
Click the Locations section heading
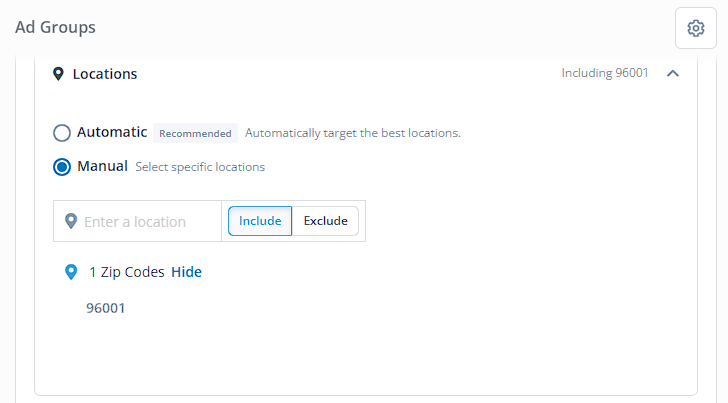(x=105, y=74)
